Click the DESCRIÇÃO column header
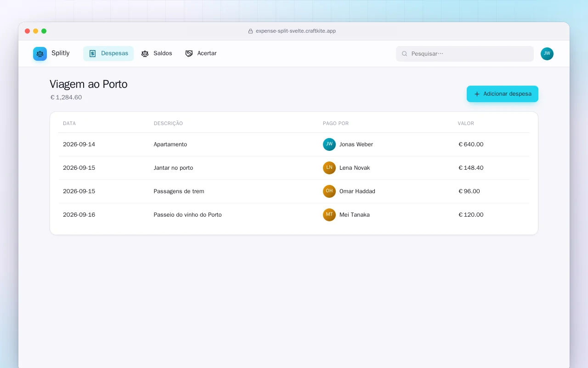Viewport: 588px width, 368px height. [168, 123]
